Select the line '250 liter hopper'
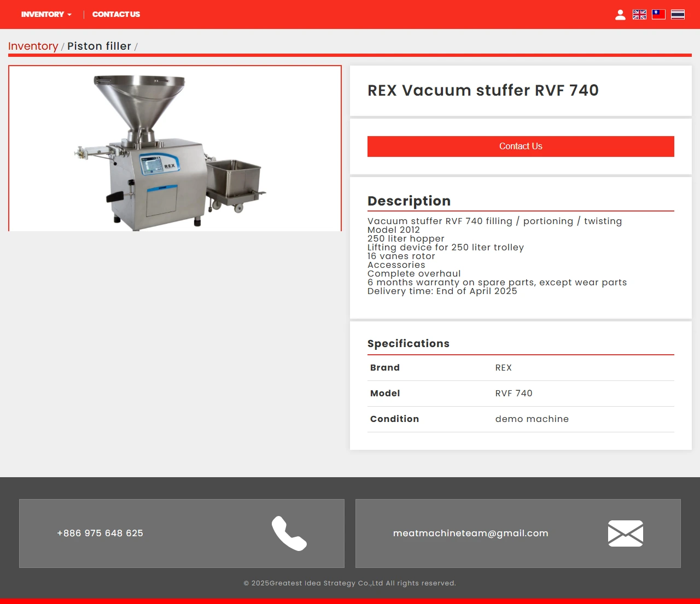 coord(406,239)
